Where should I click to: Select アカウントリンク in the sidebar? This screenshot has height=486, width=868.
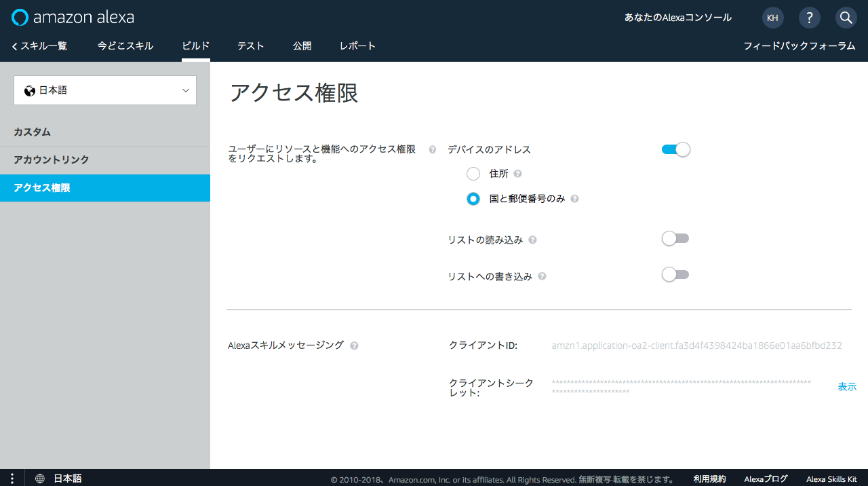click(105, 160)
